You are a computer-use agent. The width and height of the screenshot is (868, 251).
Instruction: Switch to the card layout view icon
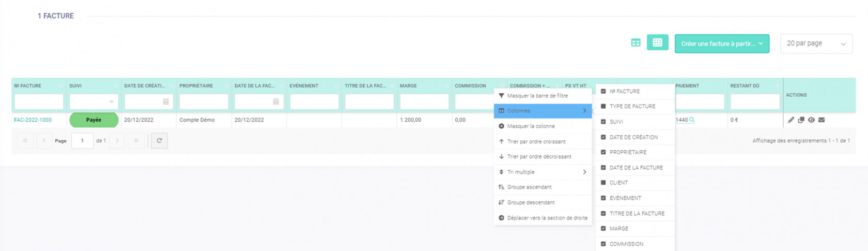(x=636, y=43)
